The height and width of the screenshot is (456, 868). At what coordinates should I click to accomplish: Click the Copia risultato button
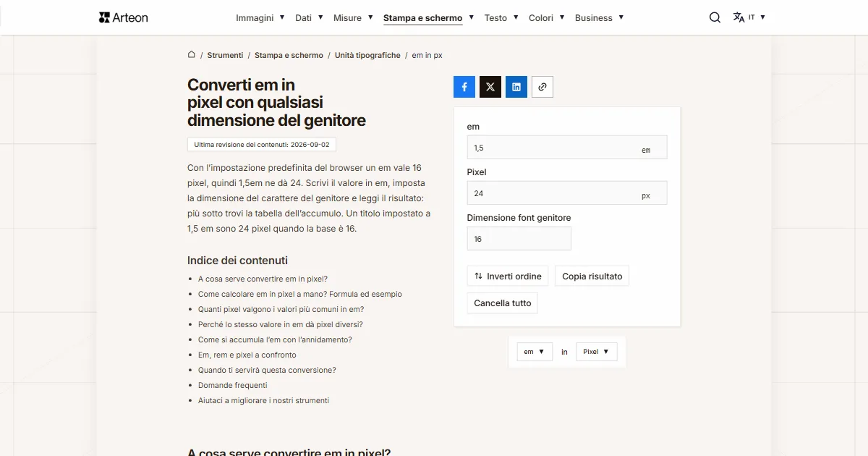click(x=592, y=276)
